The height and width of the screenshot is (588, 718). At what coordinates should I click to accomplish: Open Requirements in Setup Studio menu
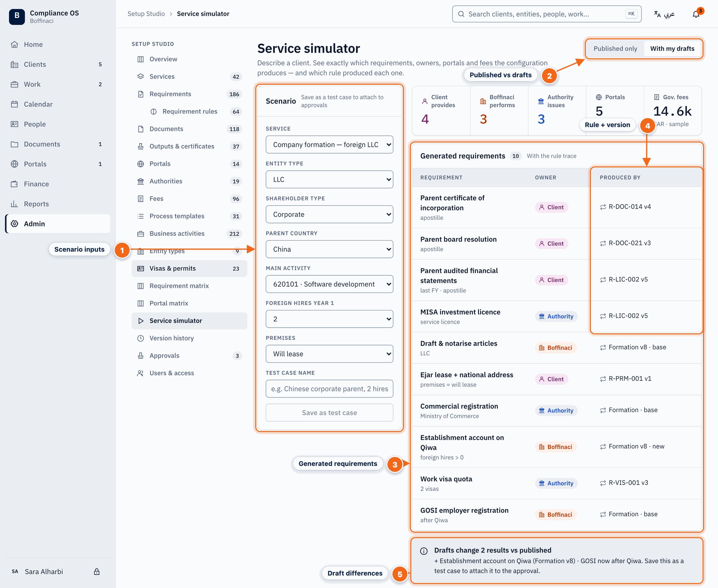pos(189,94)
